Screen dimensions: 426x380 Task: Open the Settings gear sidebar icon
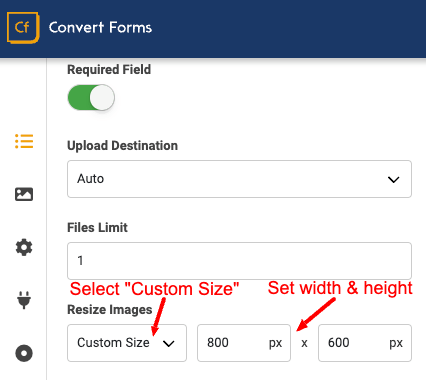pyautogui.click(x=24, y=247)
